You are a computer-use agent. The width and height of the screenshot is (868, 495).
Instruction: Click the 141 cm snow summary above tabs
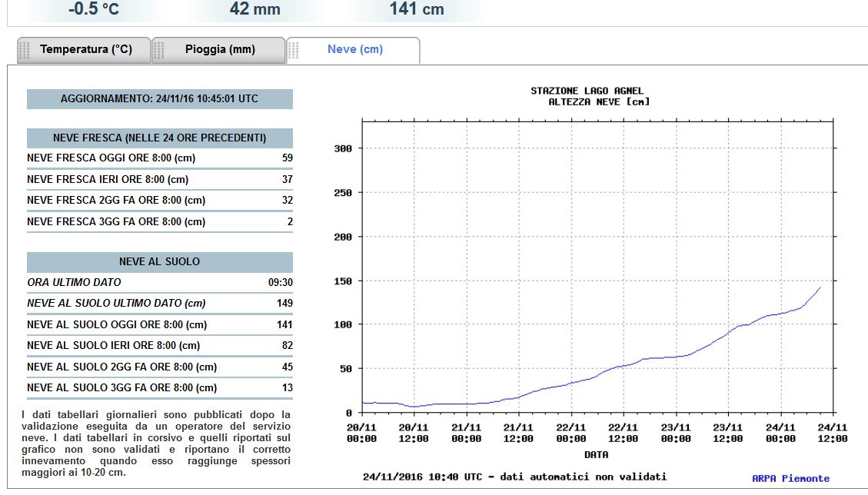416,9
